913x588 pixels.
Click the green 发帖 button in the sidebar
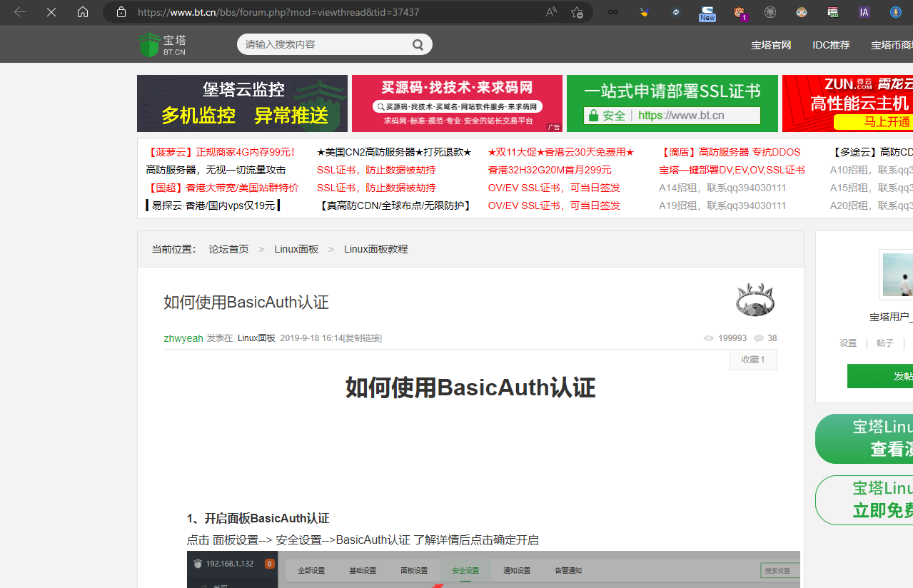(x=880, y=376)
